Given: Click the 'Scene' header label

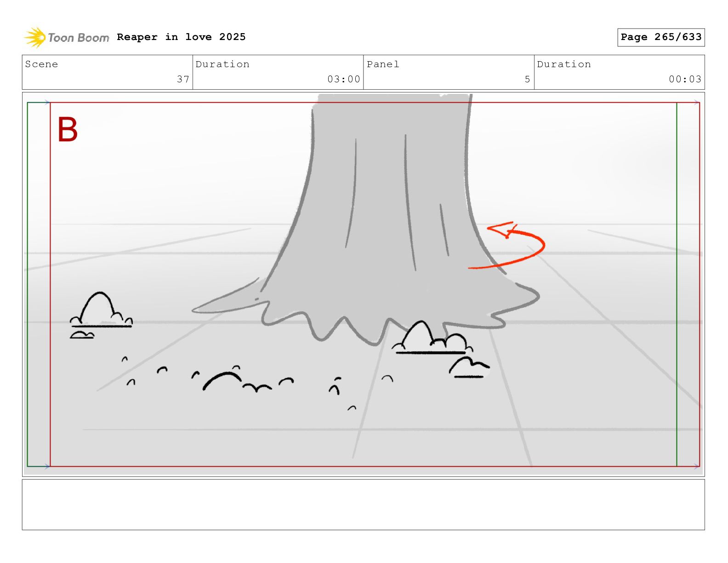Looking at the screenshot, I should coord(42,64).
